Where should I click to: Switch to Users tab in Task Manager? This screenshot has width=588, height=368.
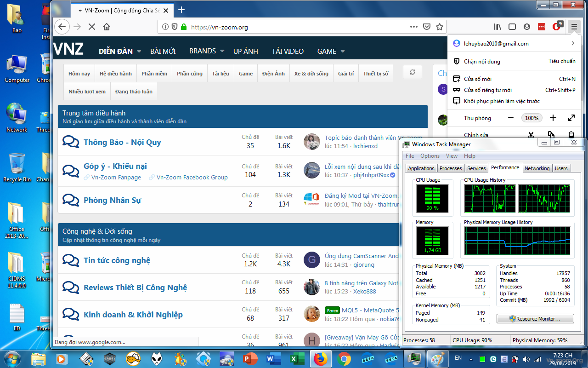561,168
